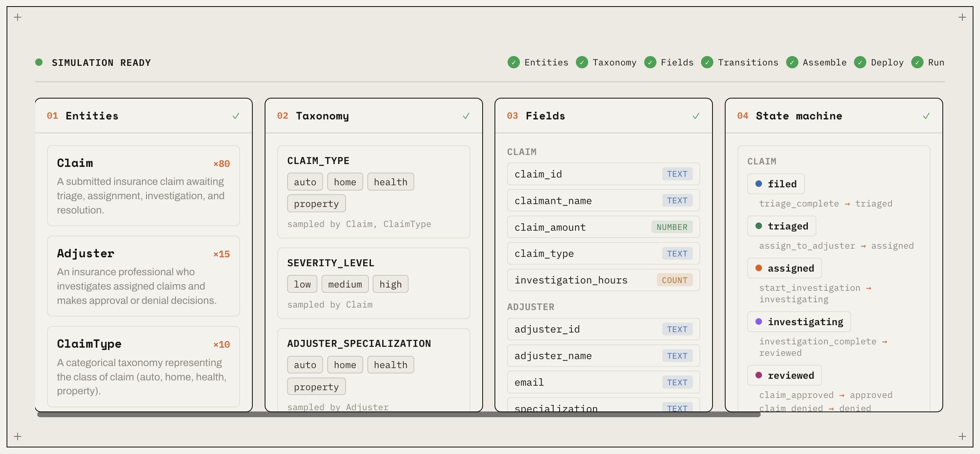Click the green check icon beside Transitions step
The image size is (980, 454).
click(707, 63)
